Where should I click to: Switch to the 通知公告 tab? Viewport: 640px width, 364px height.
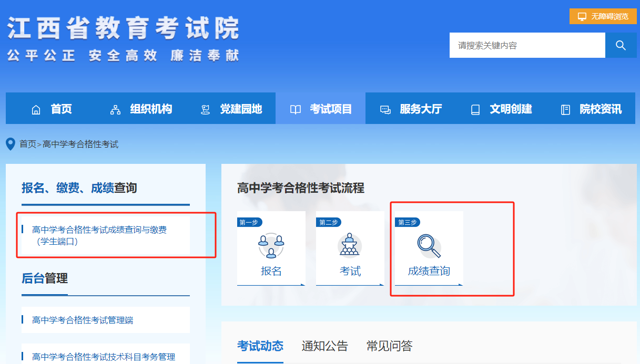(325, 346)
